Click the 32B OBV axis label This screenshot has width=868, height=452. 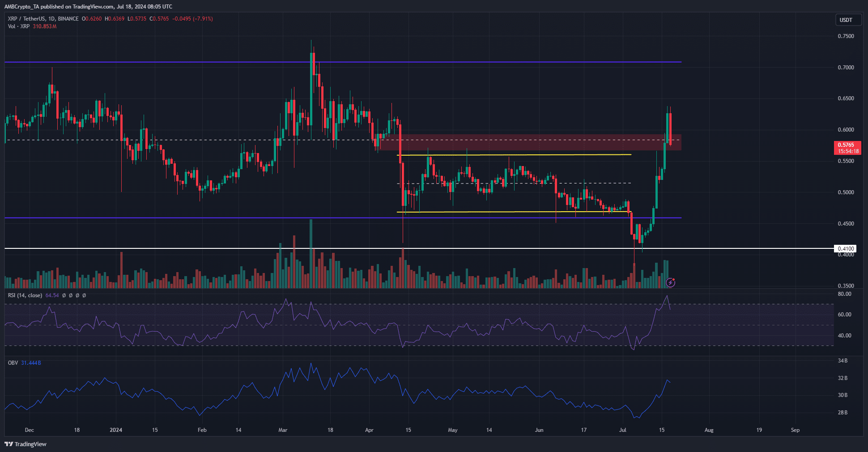point(842,378)
